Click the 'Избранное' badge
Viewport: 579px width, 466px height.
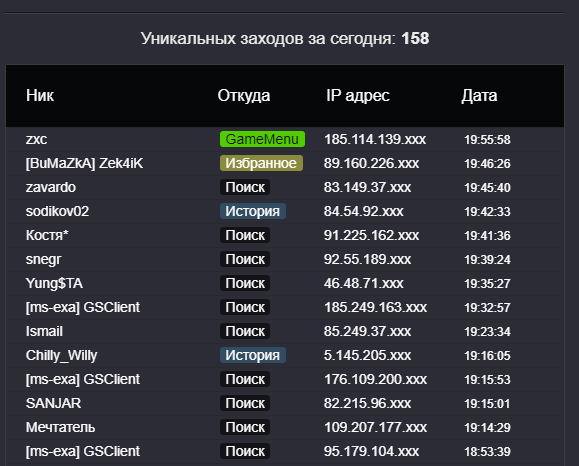tap(261, 163)
